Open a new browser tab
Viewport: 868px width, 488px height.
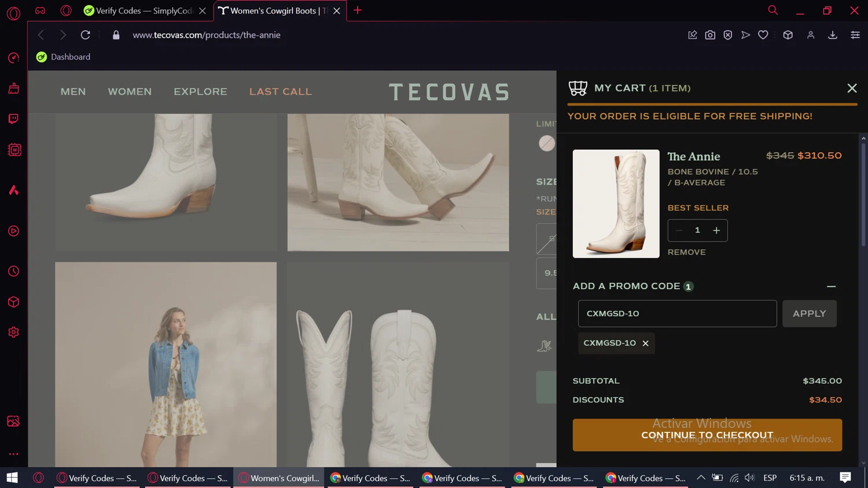[358, 10]
